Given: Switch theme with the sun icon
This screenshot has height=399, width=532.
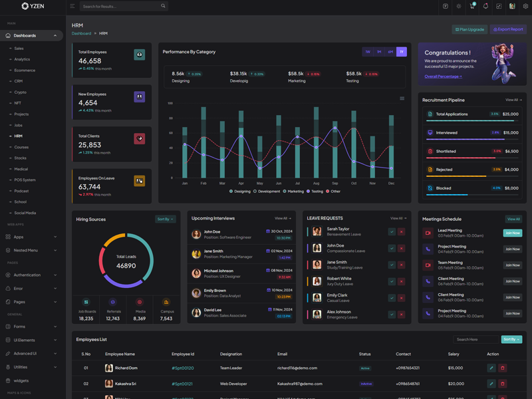Looking at the screenshot, I should (x=458, y=6).
